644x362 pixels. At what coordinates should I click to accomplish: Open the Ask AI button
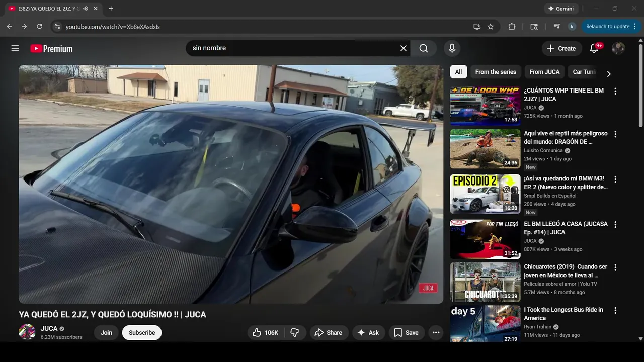pos(368,332)
